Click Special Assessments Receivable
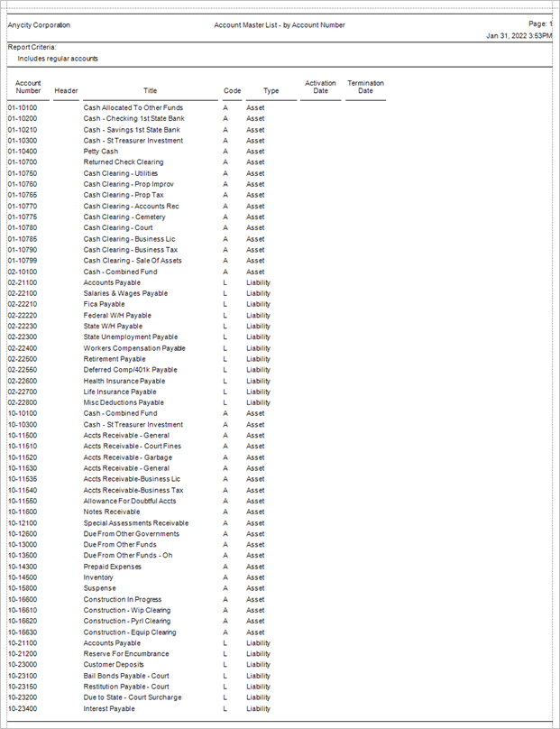The image size is (560, 729). (136, 523)
